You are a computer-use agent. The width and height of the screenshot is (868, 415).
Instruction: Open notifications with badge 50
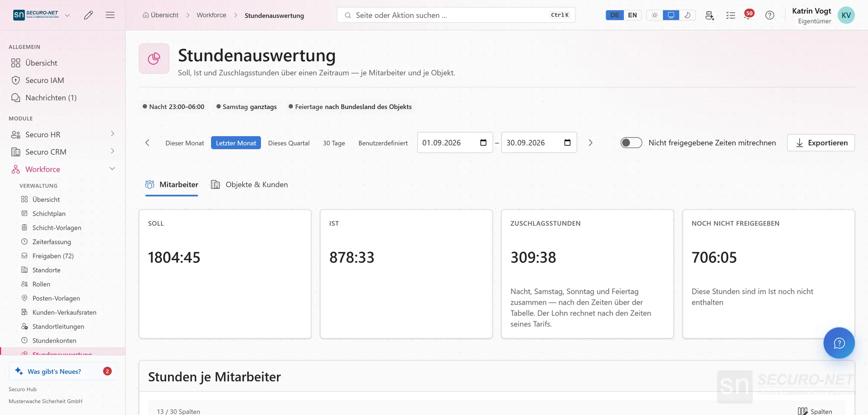pyautogui.click(x=749, y=15)
